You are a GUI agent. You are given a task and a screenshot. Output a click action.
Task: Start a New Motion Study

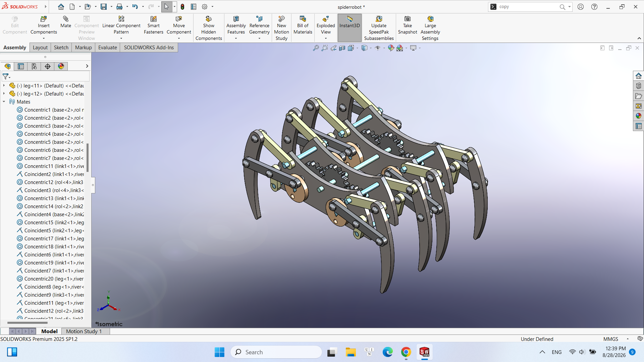281,28
